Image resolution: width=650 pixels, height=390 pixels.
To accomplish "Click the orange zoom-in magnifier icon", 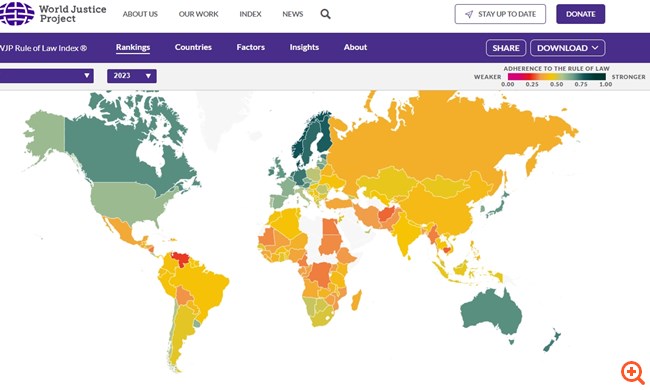I will 633,372.
